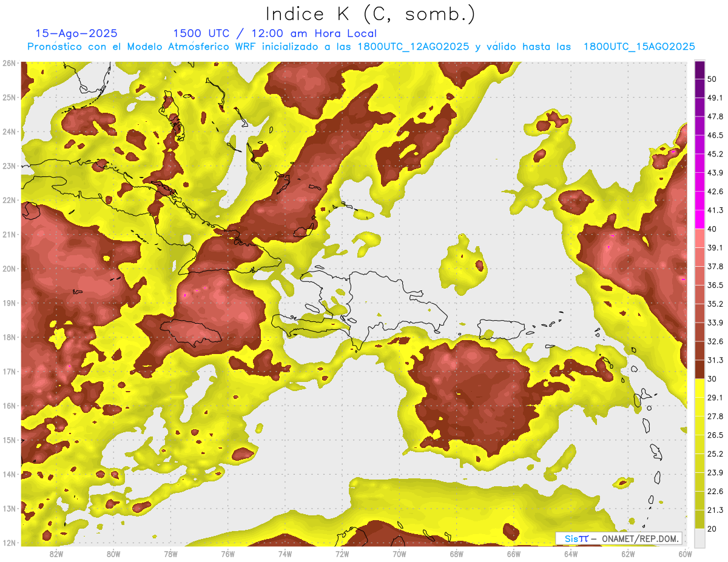Click colorbar label '45.2'
The width and height of the screenshot is (728, 562).
pos(715,154)
